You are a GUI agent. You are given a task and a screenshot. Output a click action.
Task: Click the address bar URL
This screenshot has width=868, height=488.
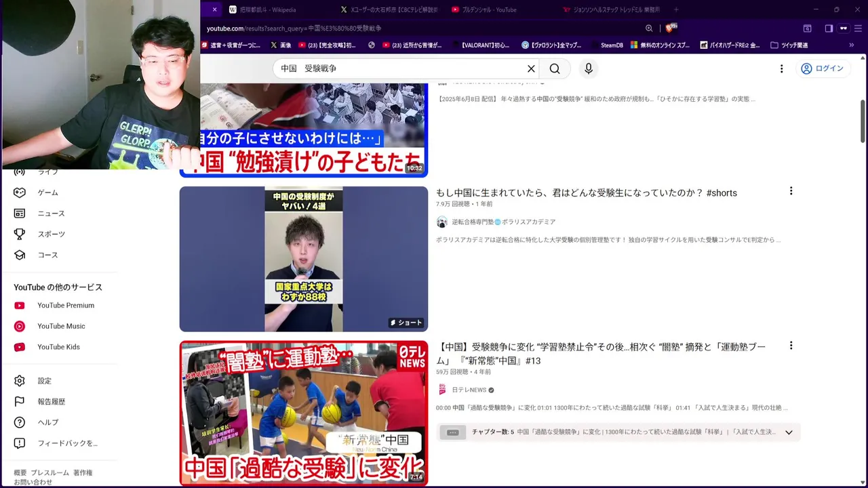click(294, 28)
